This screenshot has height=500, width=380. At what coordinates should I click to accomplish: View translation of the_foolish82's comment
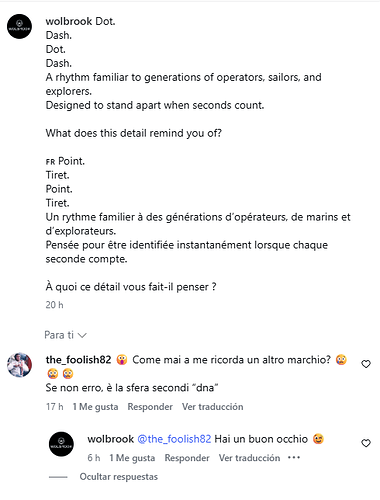(212, 407)
